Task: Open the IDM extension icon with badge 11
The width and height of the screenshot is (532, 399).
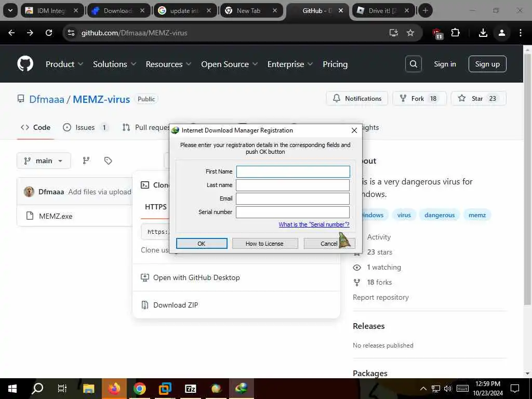Action: click(x=437, y=33)
